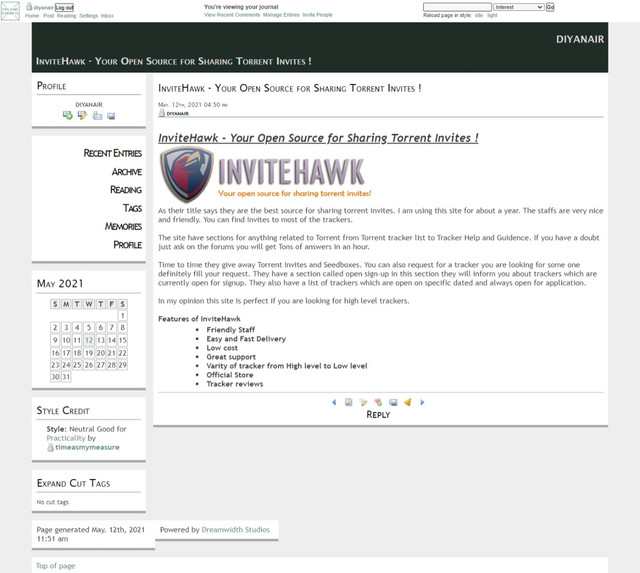Click 'Friendly Staff' bullet item

231,330
